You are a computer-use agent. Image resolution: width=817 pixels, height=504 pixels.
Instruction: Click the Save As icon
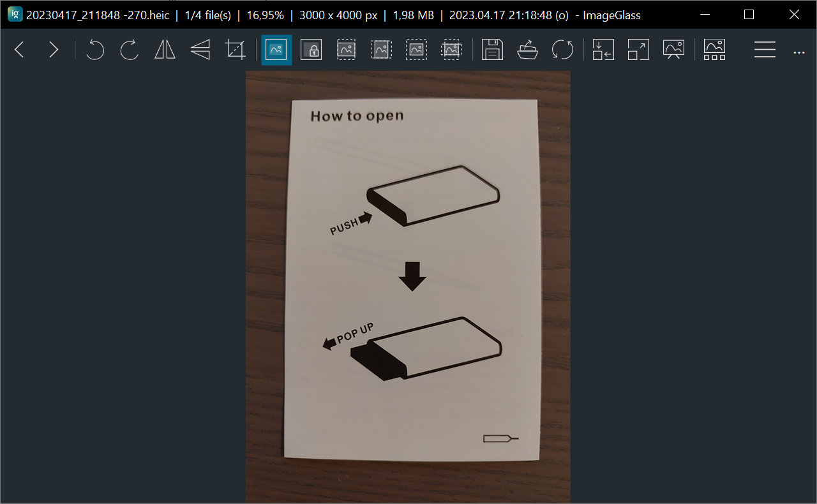tap(527, 50)
